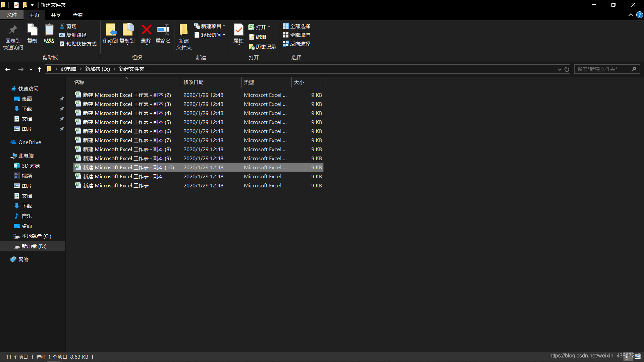Open 本地磁盘 (C:) drive

pos(36,236)
